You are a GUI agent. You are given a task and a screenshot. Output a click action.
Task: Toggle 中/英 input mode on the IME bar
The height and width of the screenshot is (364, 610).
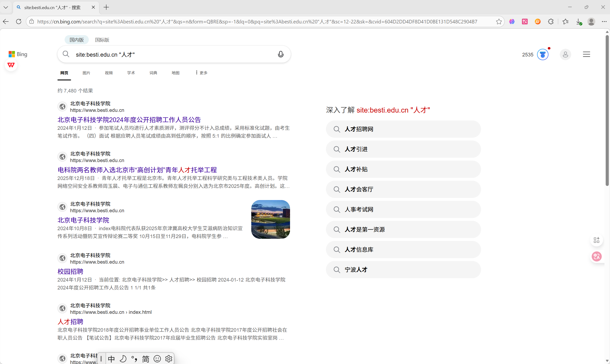coord(111,359)
